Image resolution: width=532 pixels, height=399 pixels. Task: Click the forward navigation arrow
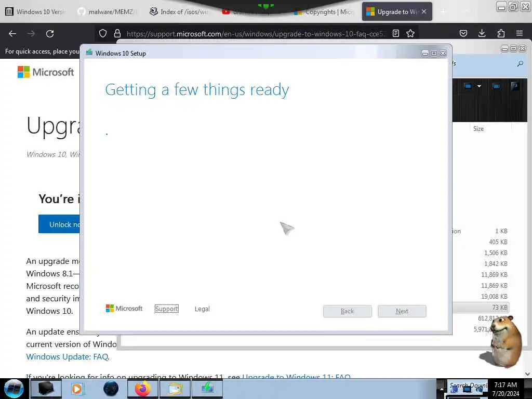(31, 34)
